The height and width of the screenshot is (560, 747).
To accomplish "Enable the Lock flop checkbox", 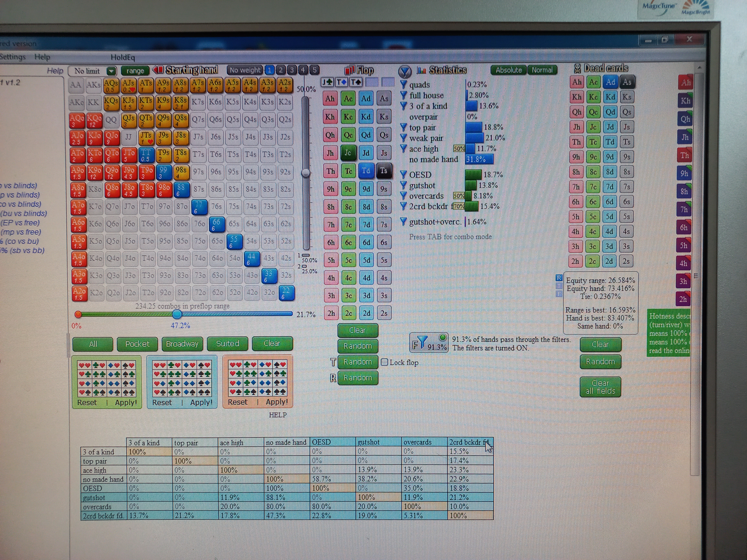I will [384, 362].
